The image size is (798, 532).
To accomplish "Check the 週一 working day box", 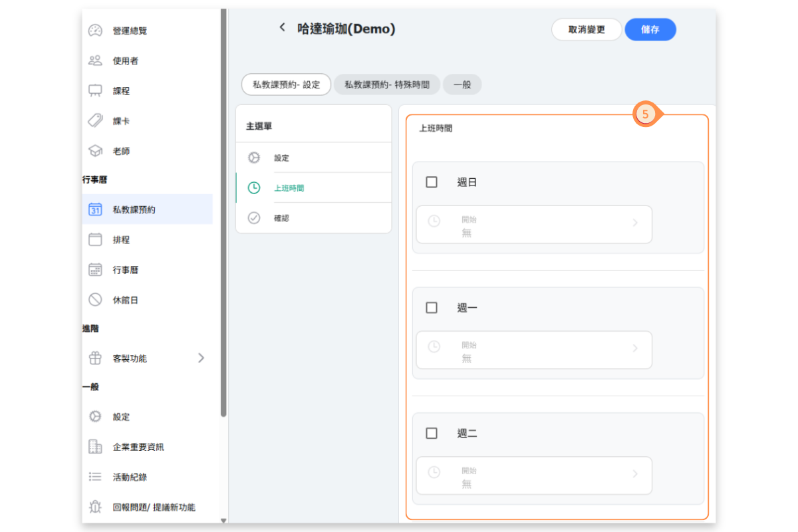I will click(x=432, y=308).
